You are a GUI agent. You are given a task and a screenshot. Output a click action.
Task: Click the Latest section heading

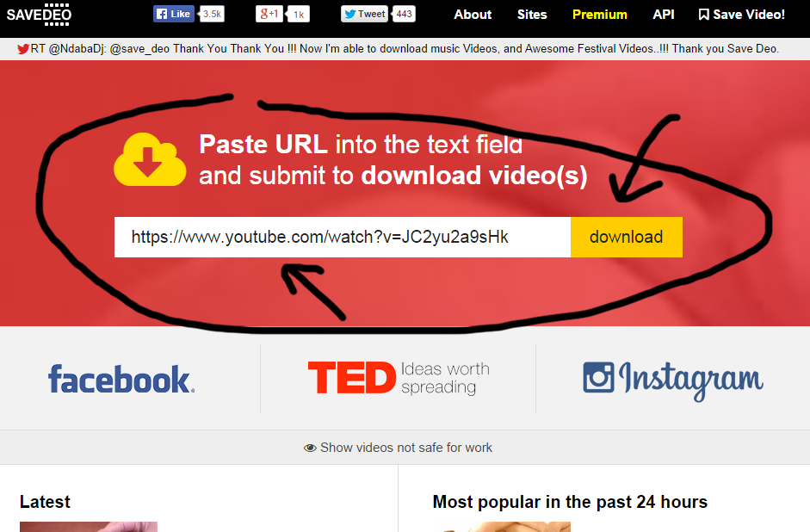45,502
